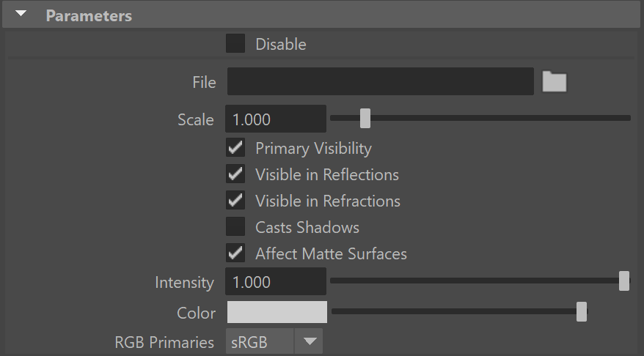Screen dimensions: 644x356
Task: Toggle Visible in Reflections checkbox
Action: click(235, 174)
